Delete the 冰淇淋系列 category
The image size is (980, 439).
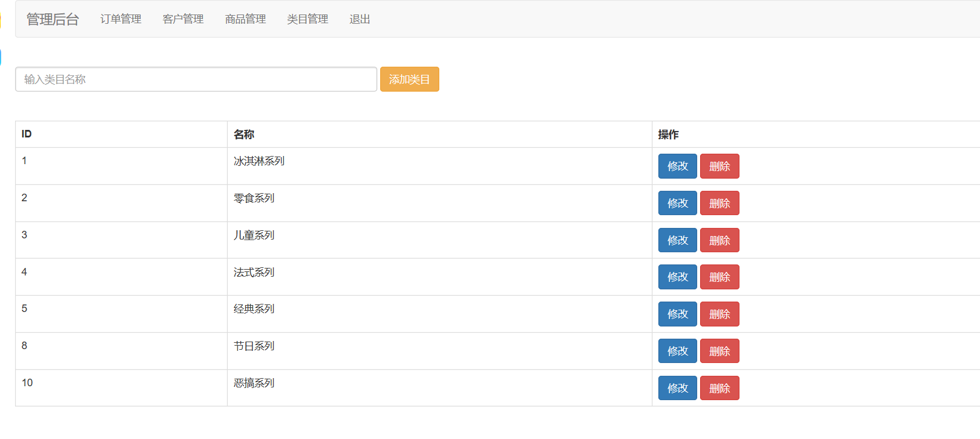click(719, 166)
